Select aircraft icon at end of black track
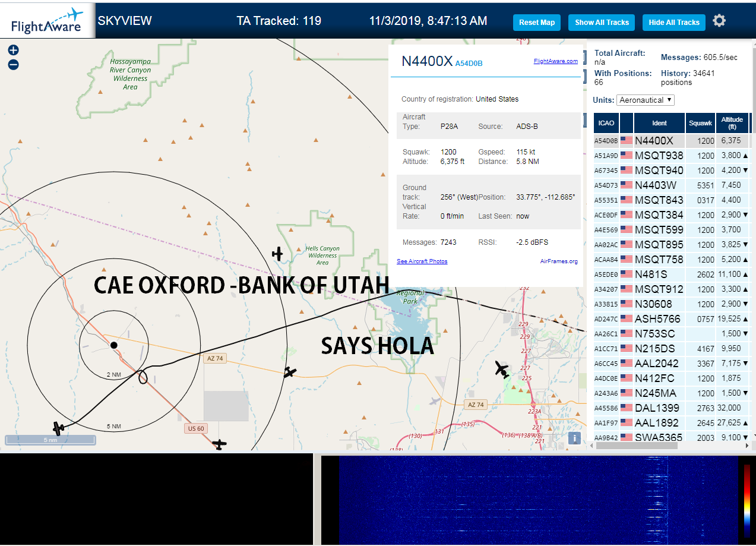Viewport: 756px width, 546px height. point(58,428)
